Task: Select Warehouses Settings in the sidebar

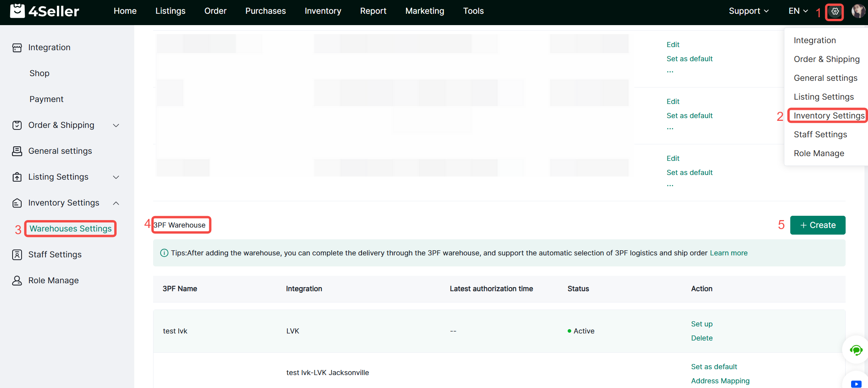Action: pyautogui.click(x=71, y=229)
